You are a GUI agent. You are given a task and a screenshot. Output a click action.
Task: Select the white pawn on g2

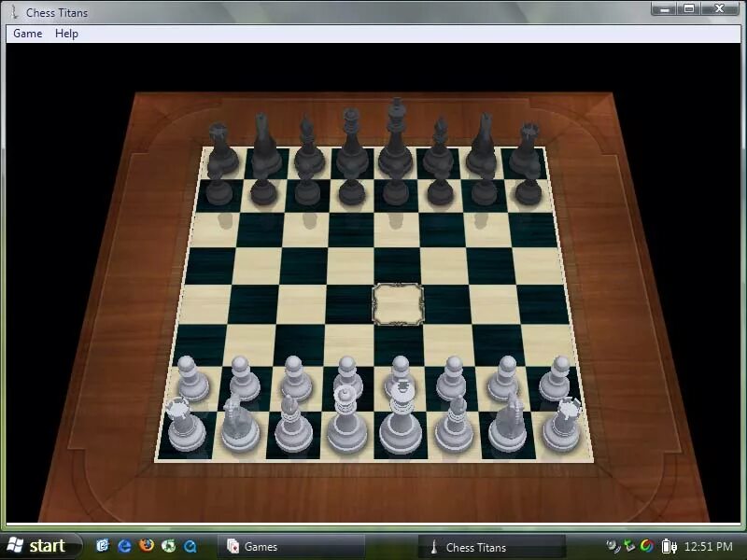505,379
